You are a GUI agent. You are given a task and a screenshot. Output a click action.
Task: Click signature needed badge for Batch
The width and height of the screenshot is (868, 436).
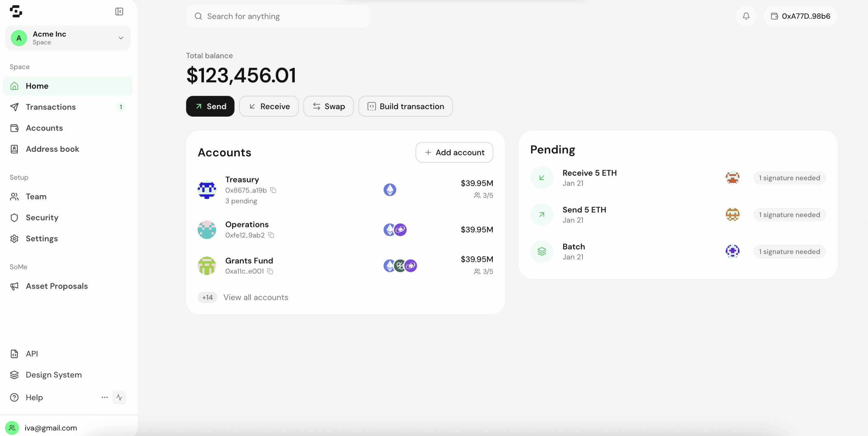[790, 252]
